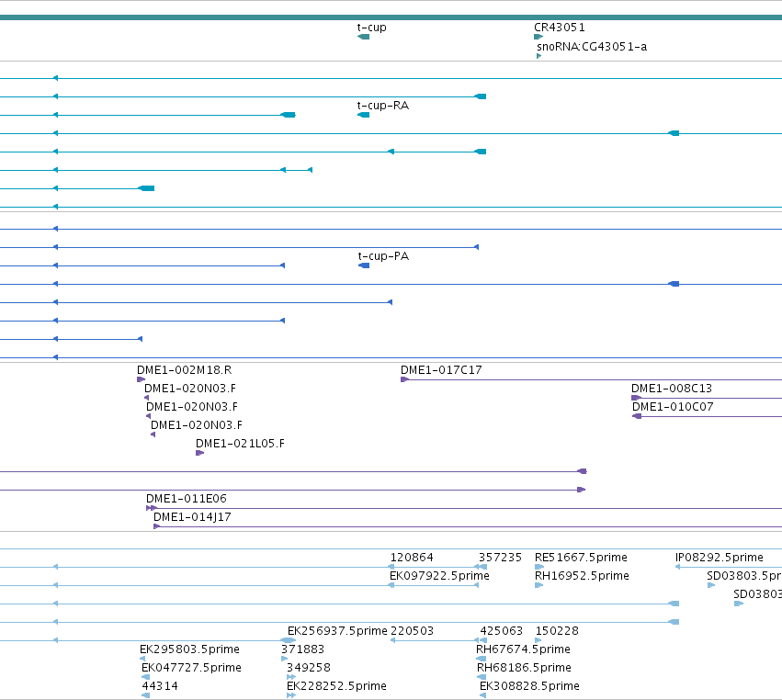This screenshot has width=782, height=700.
Task: Select the RH68186.5prime label
Action: pos(524,668)
